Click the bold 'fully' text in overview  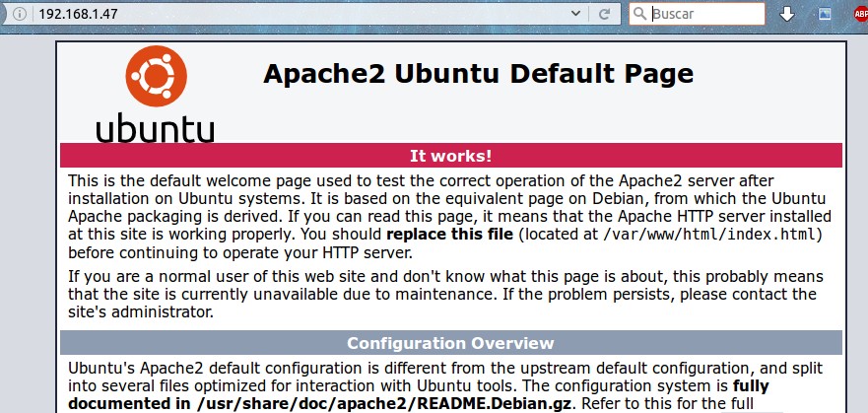click(x=751, y=385)
